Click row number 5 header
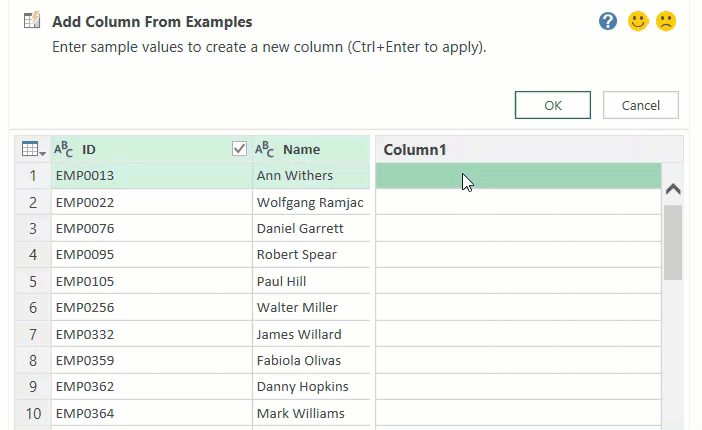 tap(33, 281)
